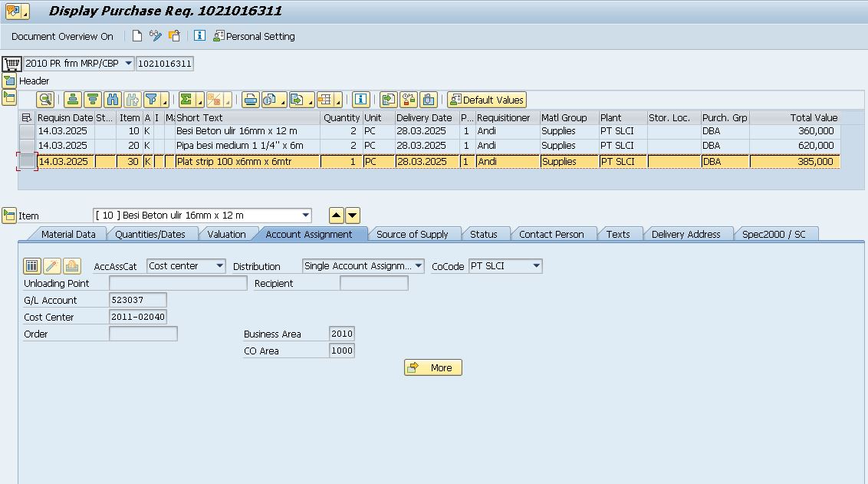Click the lock/unlock item icon

click(x=409, y=100)
